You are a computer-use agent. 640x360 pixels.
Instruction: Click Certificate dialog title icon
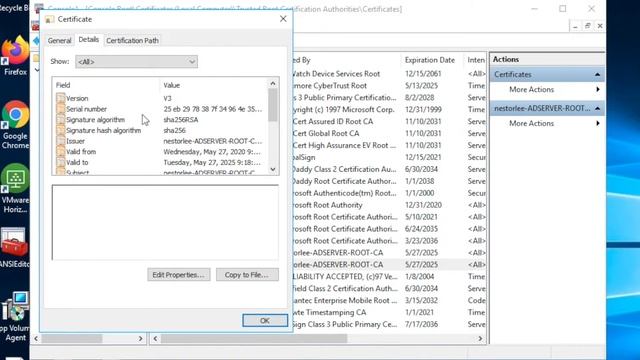(x=50, y=19)
